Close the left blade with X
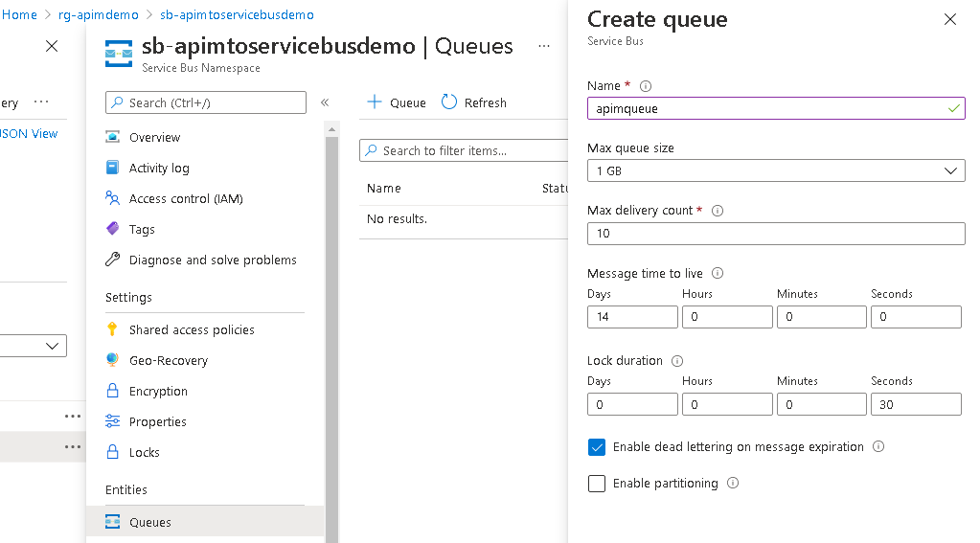The width and height of the screenshot is (980, 543). click(52, 46)
